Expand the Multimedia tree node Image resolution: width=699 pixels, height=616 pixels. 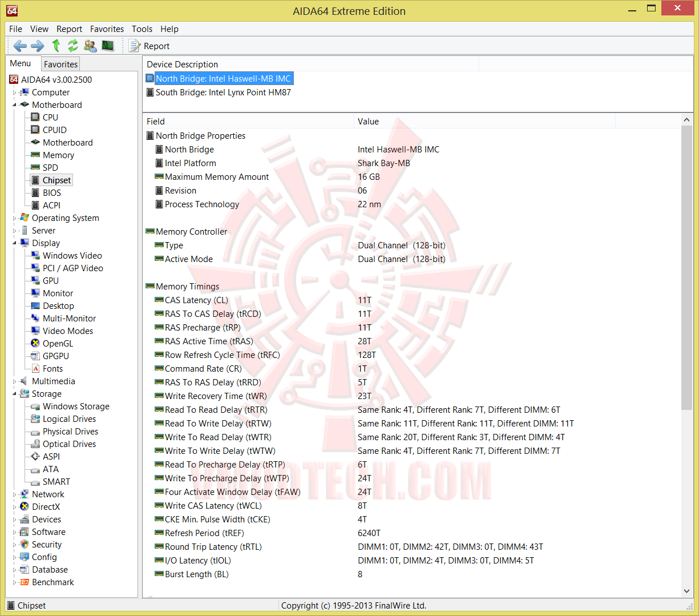(15, 381)
